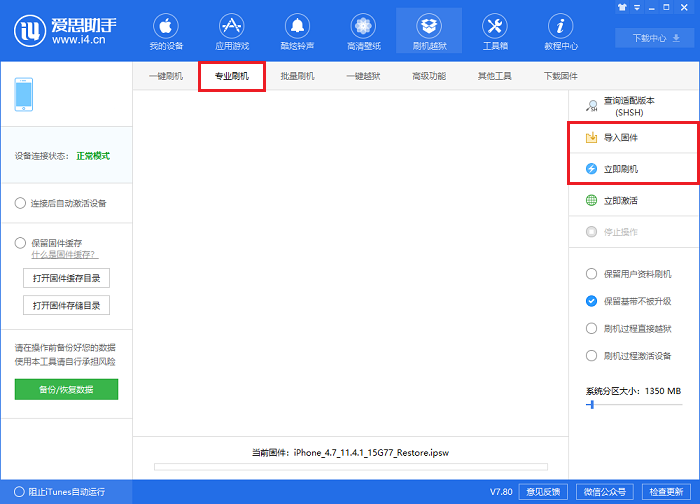Screen dimensions: 700x504
Task: Open 什么是固件缓存? help link
Action: (x=65, y=254)
